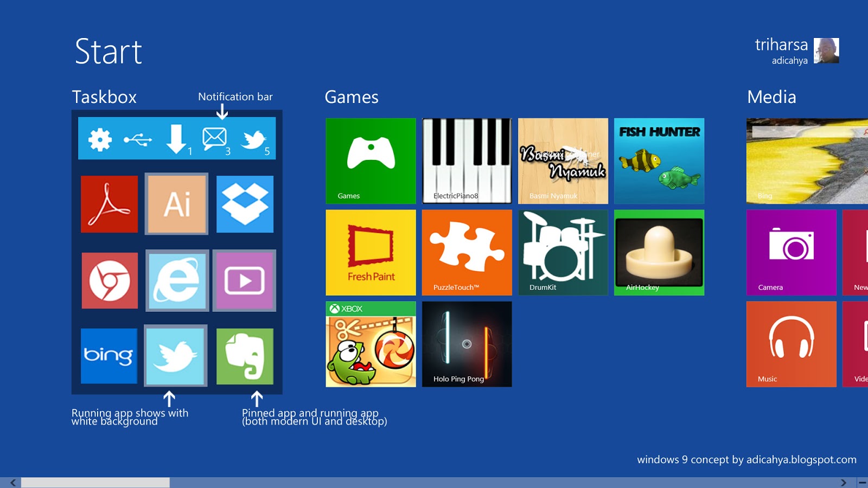Select the Games category heading
The image size is (868, 488).
(352, 98)
